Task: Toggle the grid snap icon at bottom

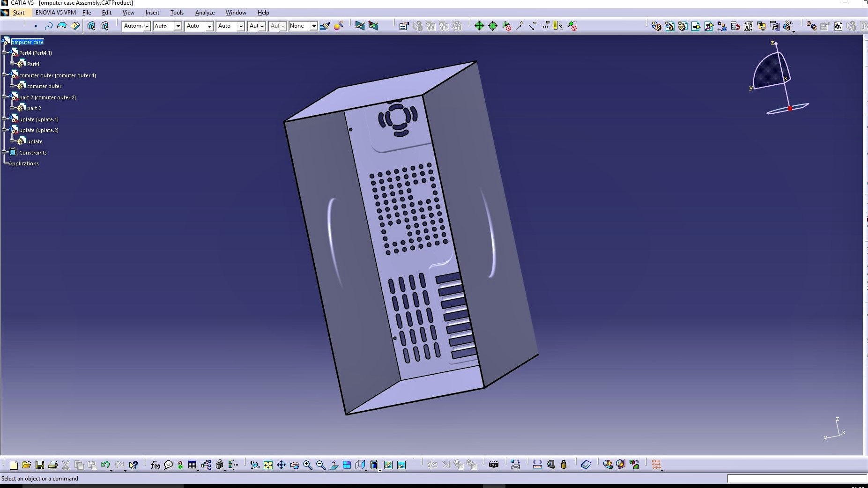Action: click(656, 465)
